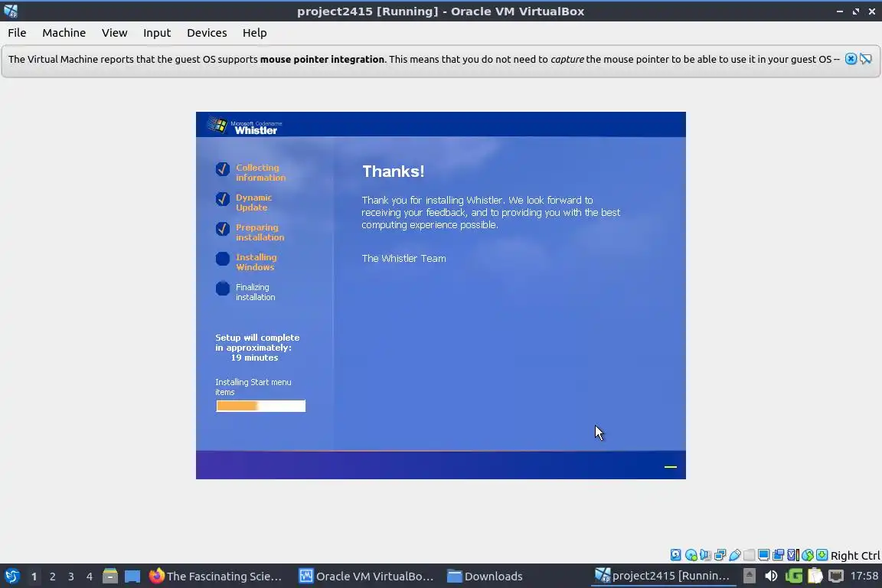Click the Finalizing installation step bullet
This screenshot has height=588, width=882.
[x=223, y=288]
